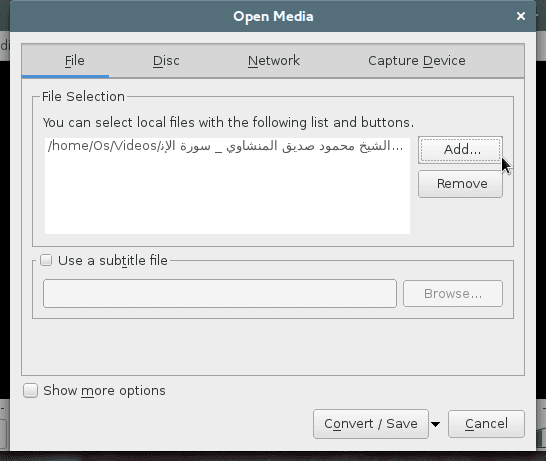Cancel the Open Media dialog
The height and width of the screenshot is (461, 546).
pos(486,424)
